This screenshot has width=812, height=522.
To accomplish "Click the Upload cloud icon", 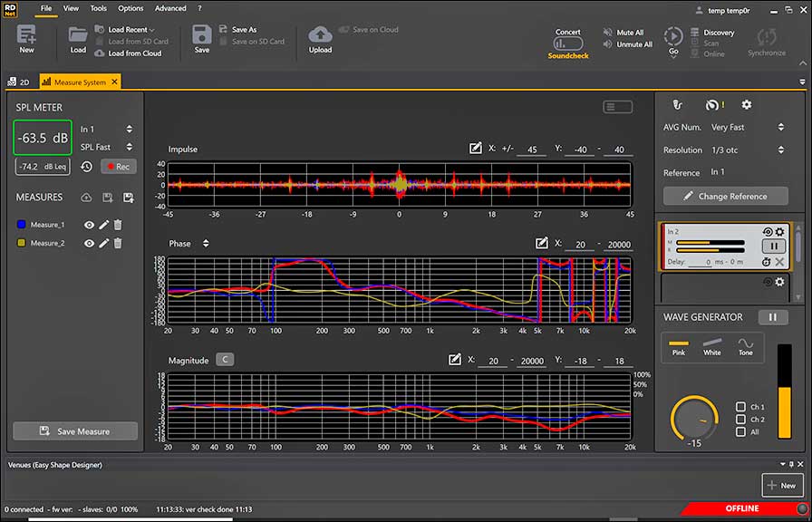I will [x=320, y=35].
